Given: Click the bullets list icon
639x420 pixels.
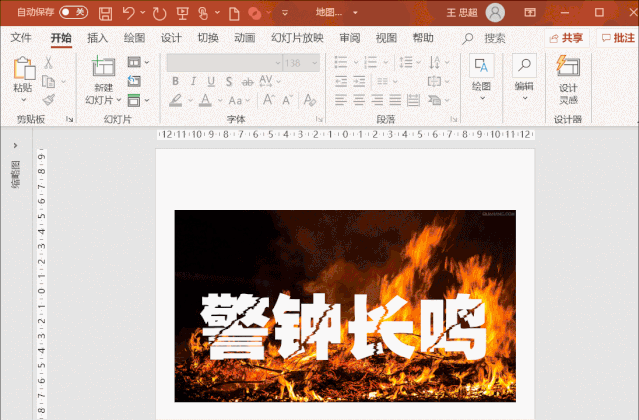Looking at the screenshot, I should pyautogui.click(x=341, y=62).
